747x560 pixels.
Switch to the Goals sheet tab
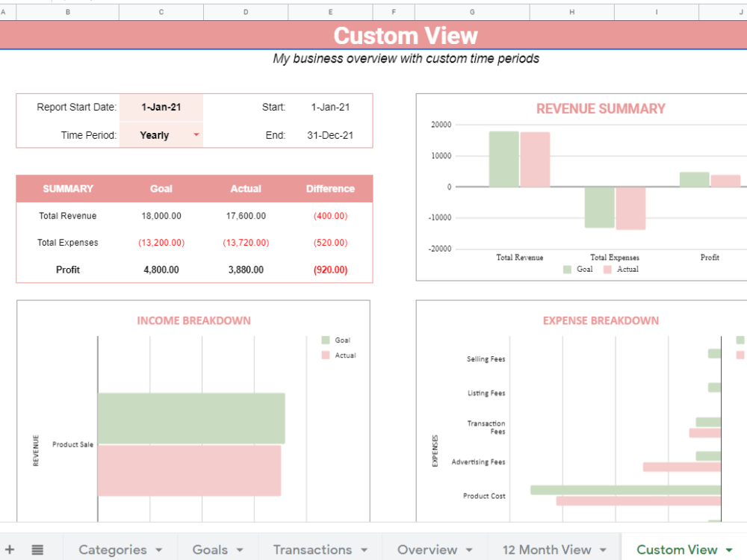(209, 549)
